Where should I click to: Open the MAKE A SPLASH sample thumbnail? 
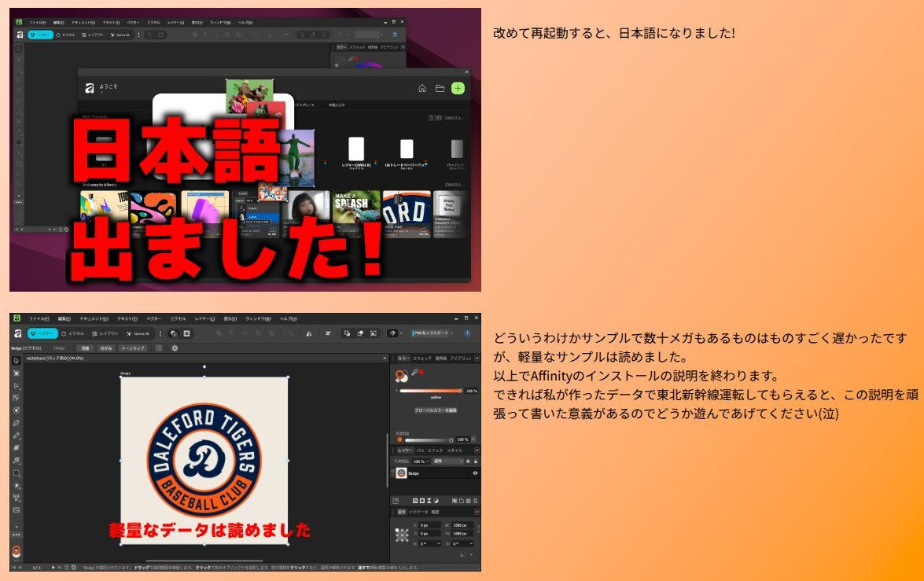pyautogui.click(x=356, y=213)
